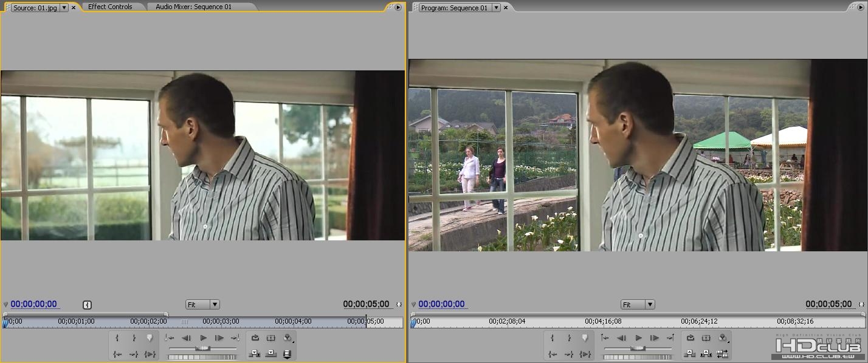The width and height of the screenshot is (868, 363).
Task: Click the viewing area bar above Program time ruler
Action: (x=637, y=314)
